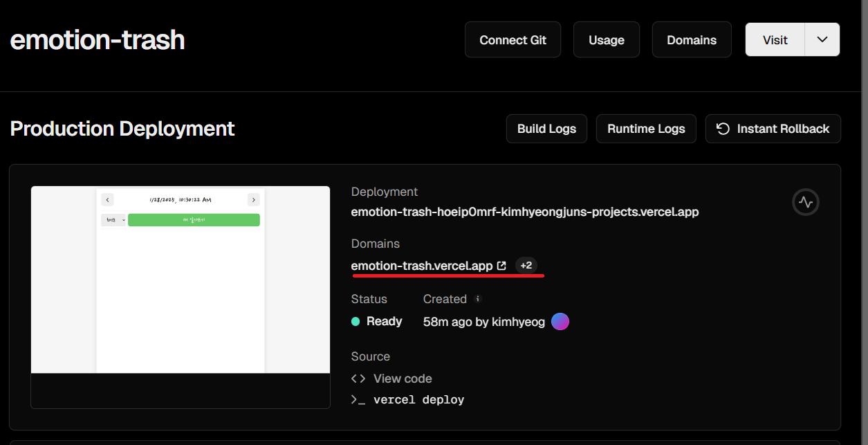The image size is (868, 445).
Task: Click the rollback arrow icon in Instant Rollback
Action: click(x=723, y=129)
